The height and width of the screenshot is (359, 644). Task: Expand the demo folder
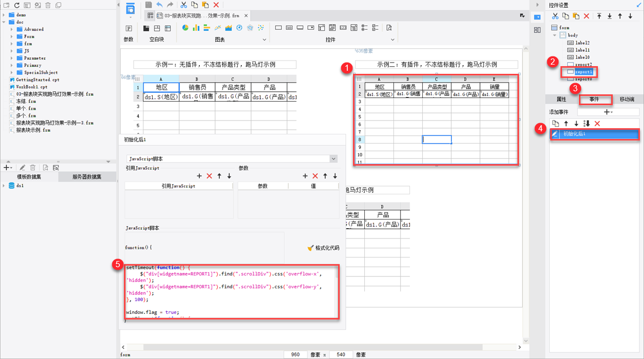click(x=4, y=15)
